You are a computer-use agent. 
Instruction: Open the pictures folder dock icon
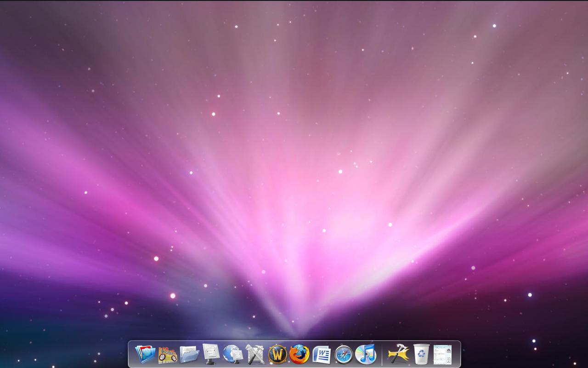145,354
